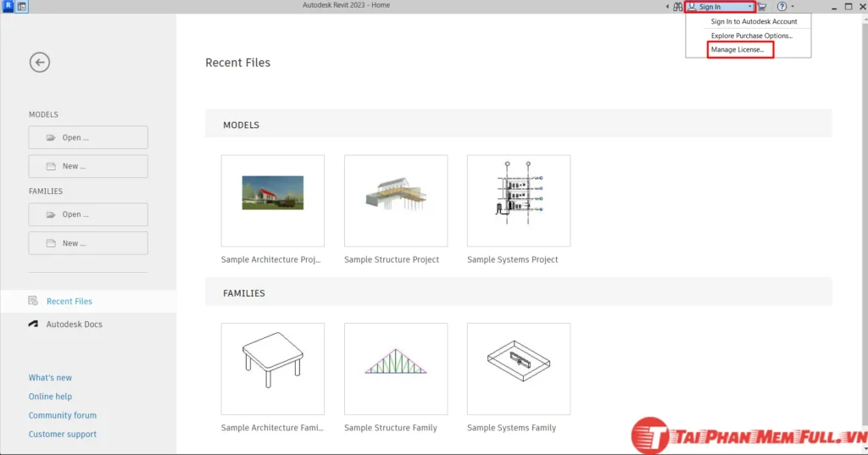Open Sample Systems Project thumbnail

[519, 200]
